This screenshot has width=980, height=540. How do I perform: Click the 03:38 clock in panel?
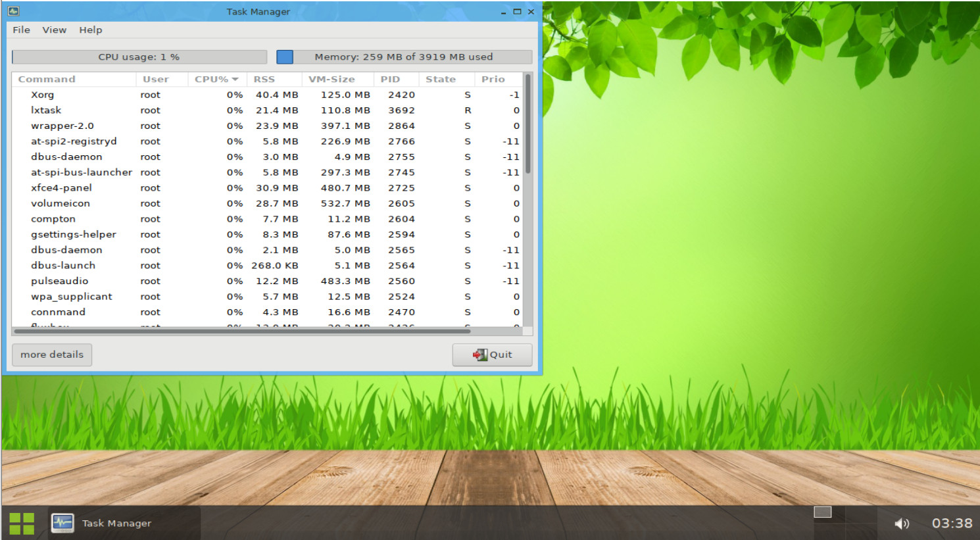click(x=952, y=524)
